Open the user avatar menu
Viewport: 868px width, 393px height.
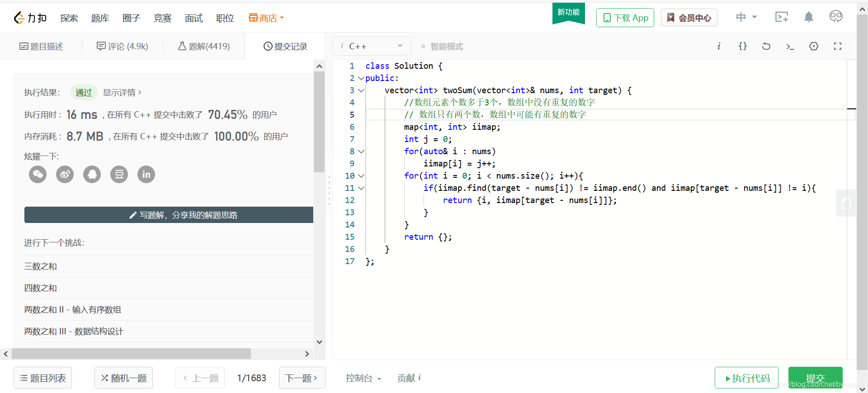[836, 17]
